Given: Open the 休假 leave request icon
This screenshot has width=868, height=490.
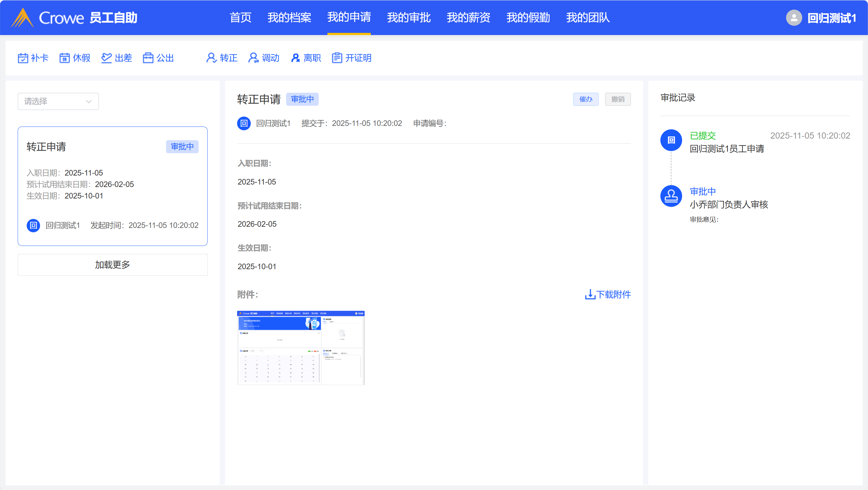Looking at the screenshot, I should click(64, 58).
